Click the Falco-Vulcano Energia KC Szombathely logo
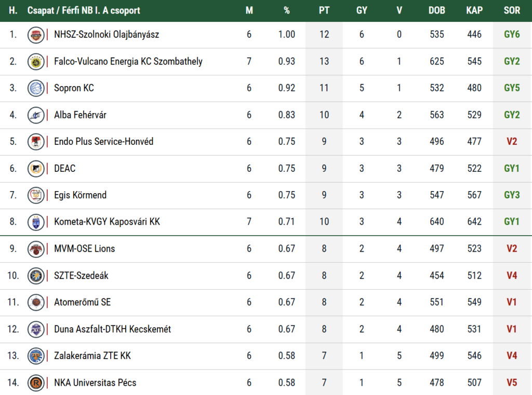Screen dimensions: 532x395 point(36,61)
